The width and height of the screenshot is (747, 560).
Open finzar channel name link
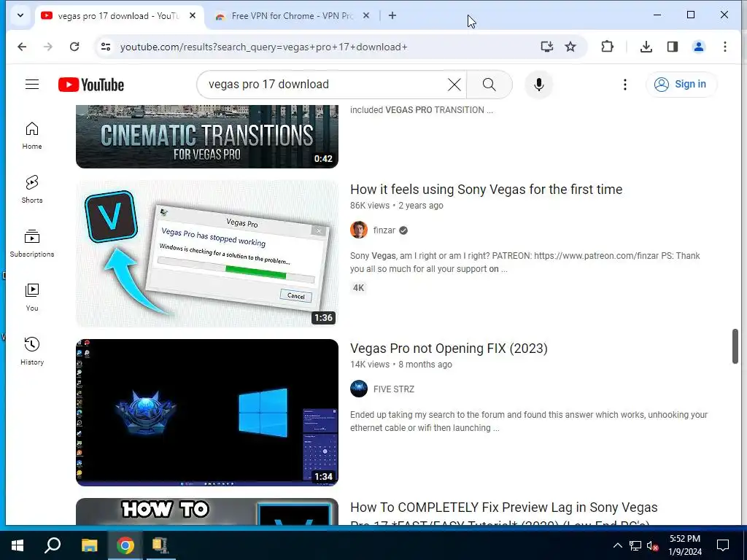tap(384, 230)
